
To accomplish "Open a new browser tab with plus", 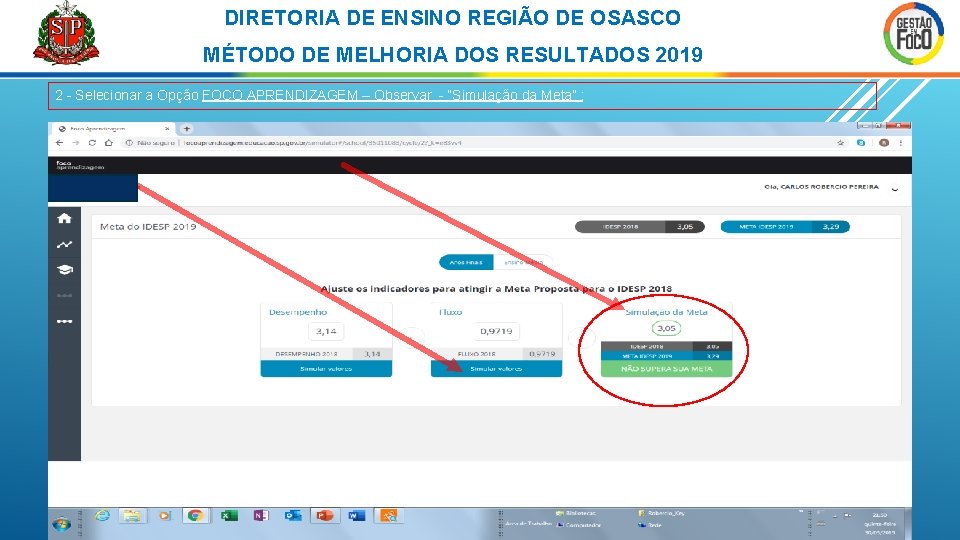I will click(x=186, y=129).
